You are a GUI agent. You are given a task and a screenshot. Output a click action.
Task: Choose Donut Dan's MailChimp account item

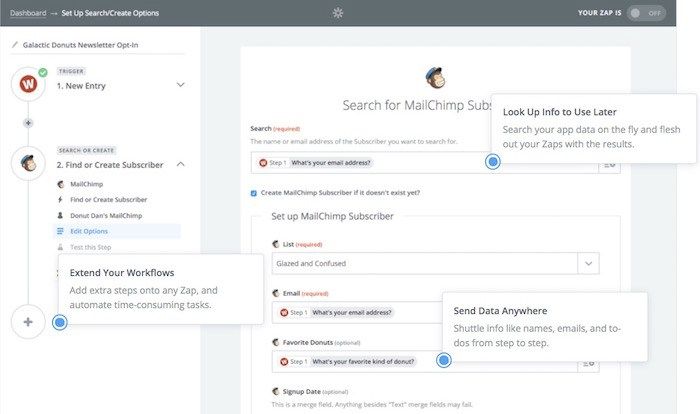106,215
